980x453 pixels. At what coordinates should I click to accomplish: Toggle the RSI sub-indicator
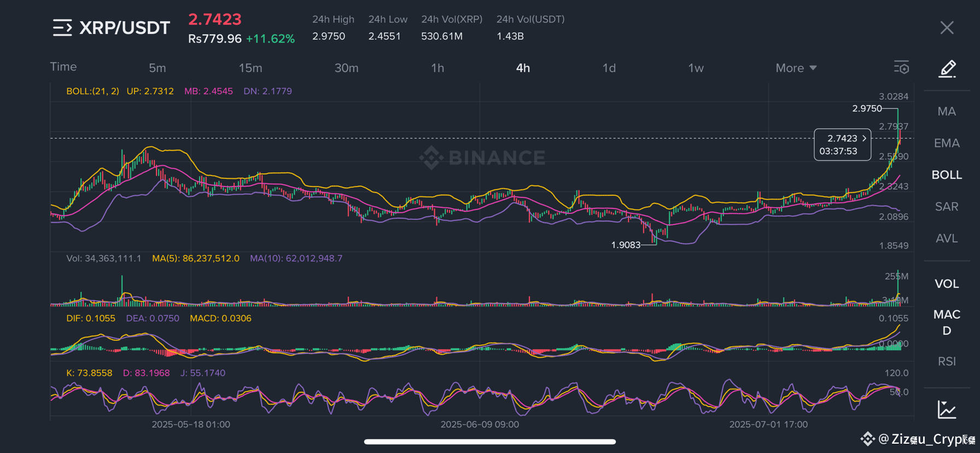pos(947,362)
